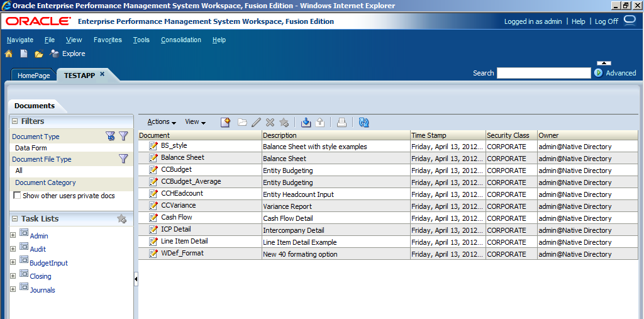644x319 pixels.
Task: Click the grayed Open folder icon in document toolbar
Action: click(x=242, y=122)
